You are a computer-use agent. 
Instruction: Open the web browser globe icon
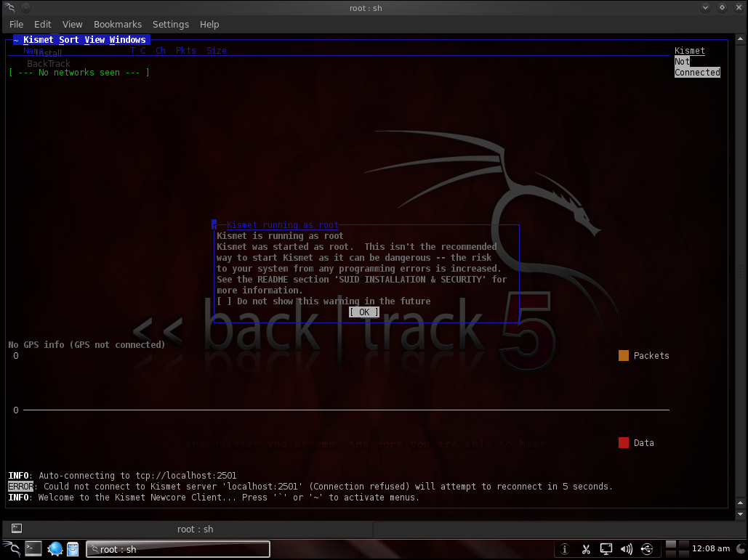tap(55, 549)
